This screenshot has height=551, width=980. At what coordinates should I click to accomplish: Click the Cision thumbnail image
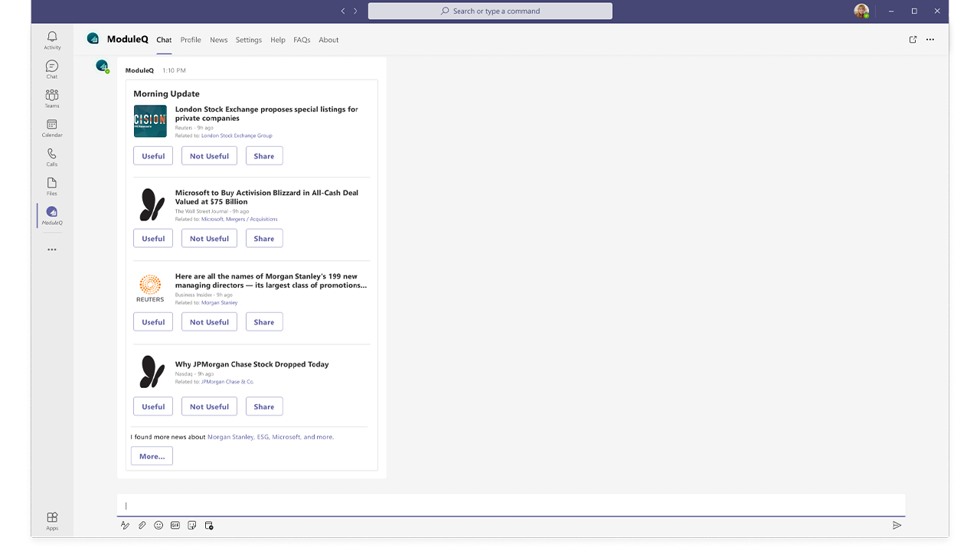click(x=150, y=121)
